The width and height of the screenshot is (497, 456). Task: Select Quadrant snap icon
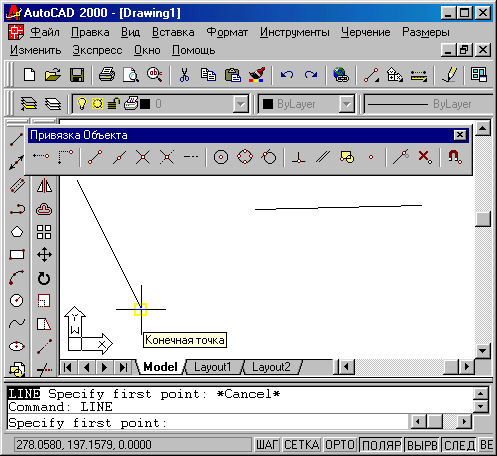pos(245,157)
